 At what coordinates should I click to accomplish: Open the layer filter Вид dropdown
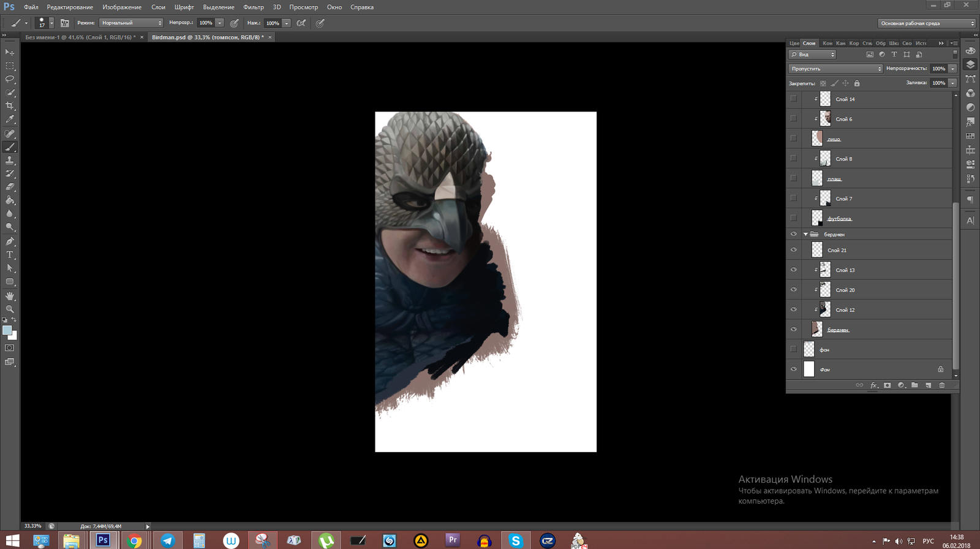click(x=812, y=55)
